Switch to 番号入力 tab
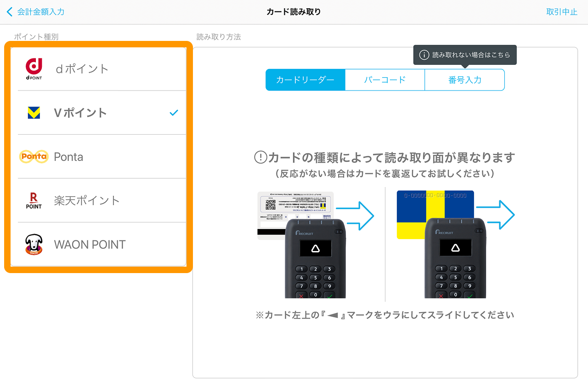 click(465, 80)
